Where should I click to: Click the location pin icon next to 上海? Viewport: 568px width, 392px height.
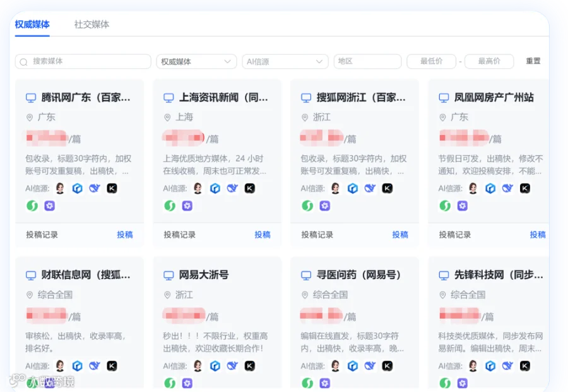[x=167, y=117]
